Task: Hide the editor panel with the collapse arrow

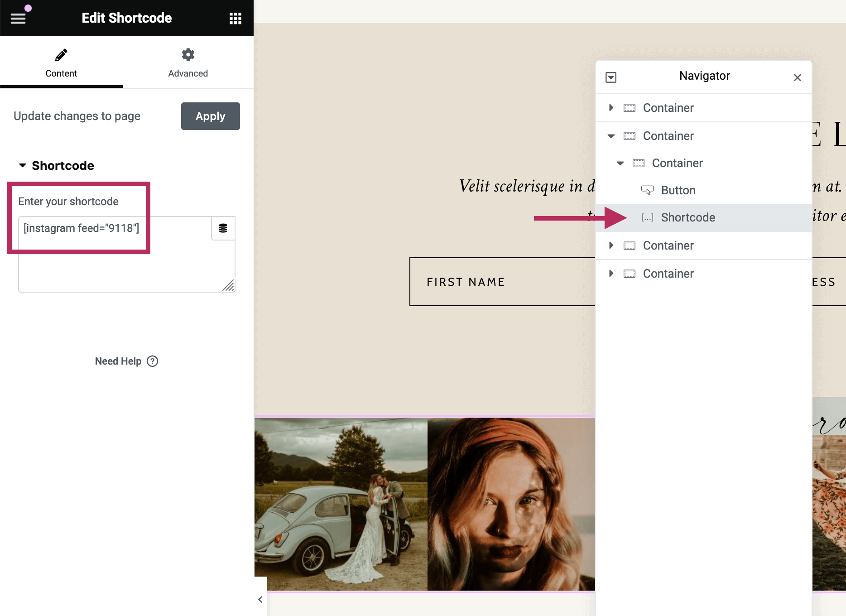Action: click(260, 599)
